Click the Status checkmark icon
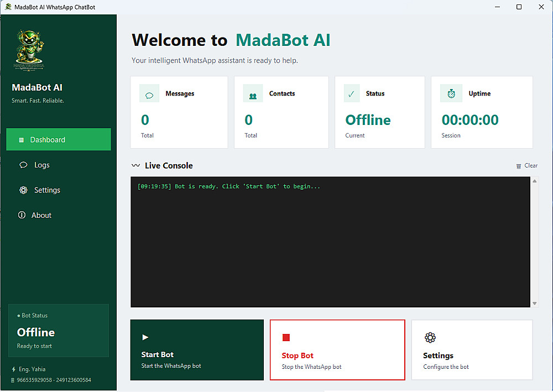This screenshot has width=553, height=392. (351, 94)
